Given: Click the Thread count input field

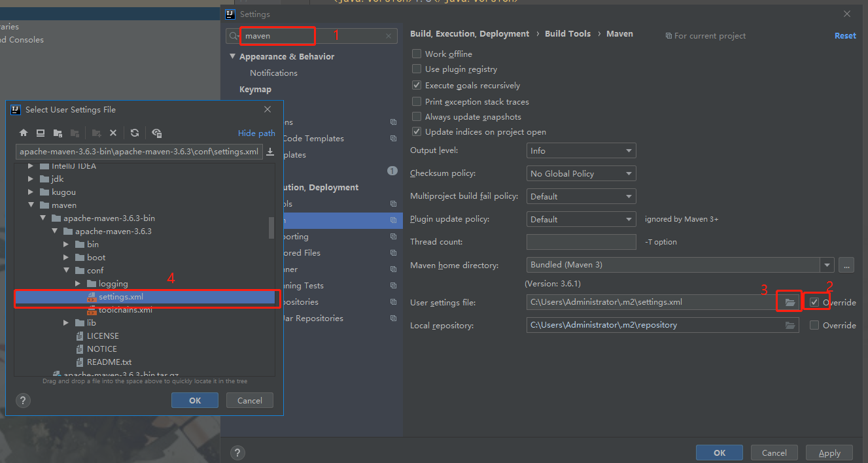Looking at the screenshot, I should (x=581, y=242).
